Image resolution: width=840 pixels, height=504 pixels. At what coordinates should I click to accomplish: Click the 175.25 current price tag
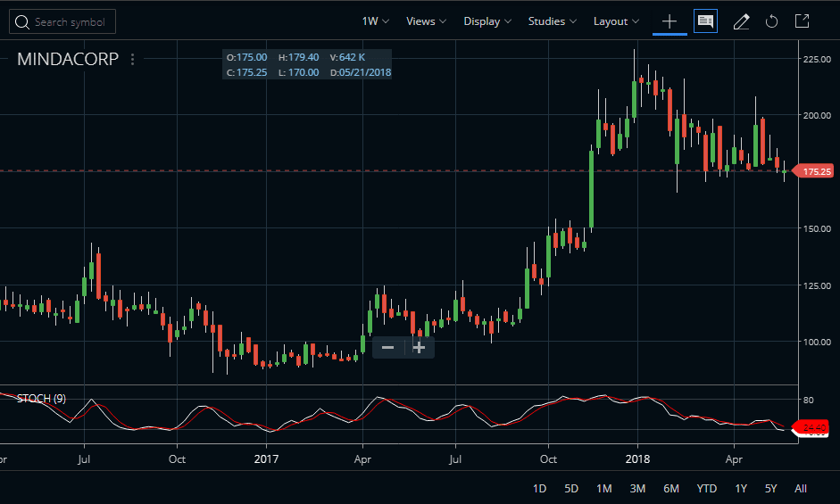click(x=812, y=171)
